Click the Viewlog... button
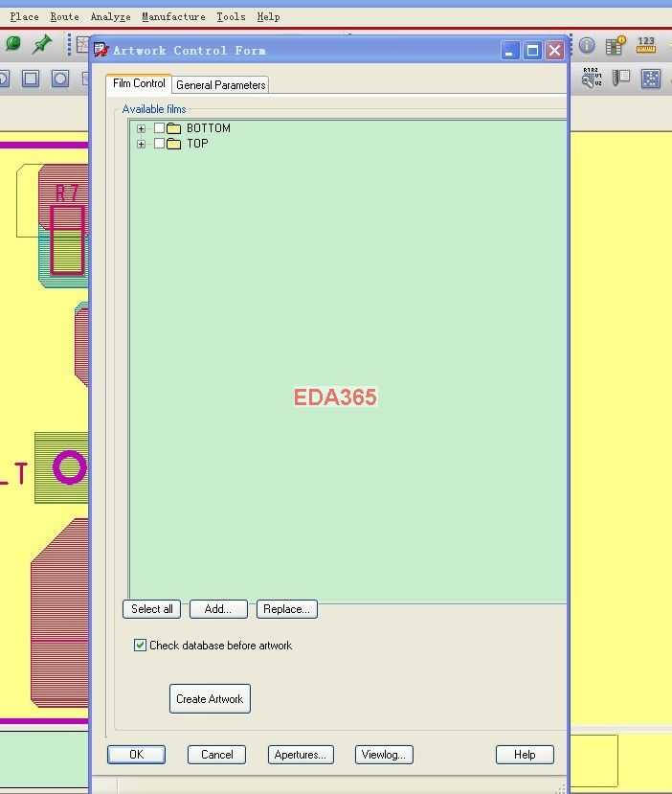The width and height of the screenshot is (672, 794). click(x=384, y=755)
